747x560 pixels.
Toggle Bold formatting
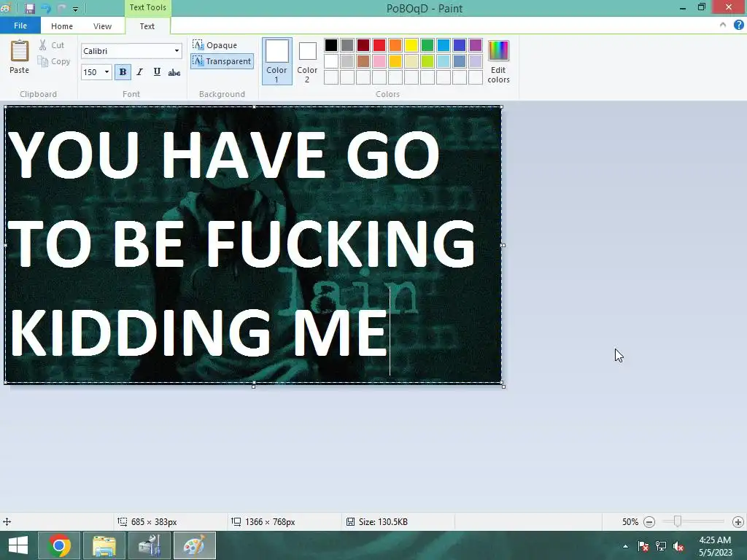123,72
